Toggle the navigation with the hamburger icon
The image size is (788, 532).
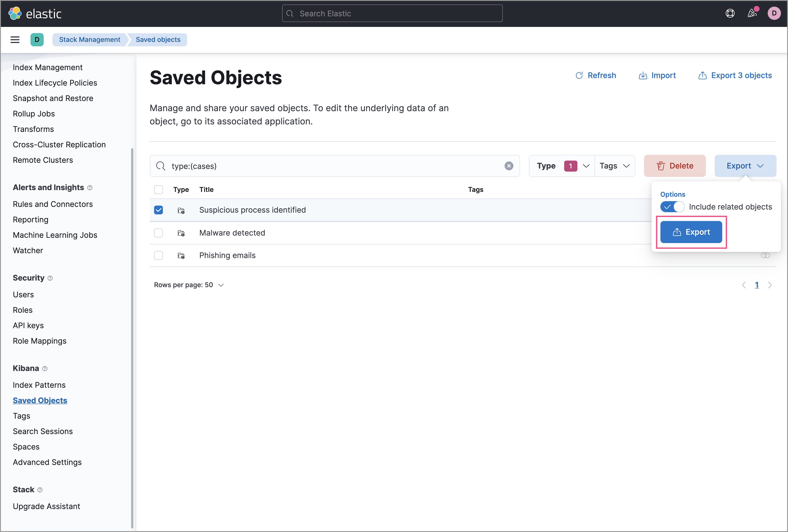15,40
